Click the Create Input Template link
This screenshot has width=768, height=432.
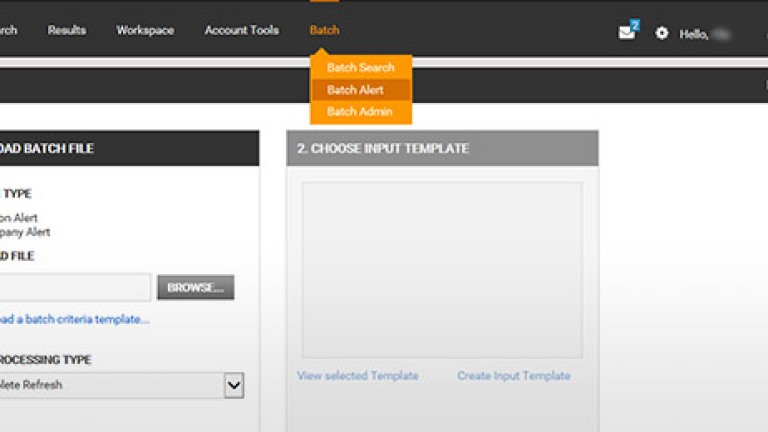coord(513,376)
